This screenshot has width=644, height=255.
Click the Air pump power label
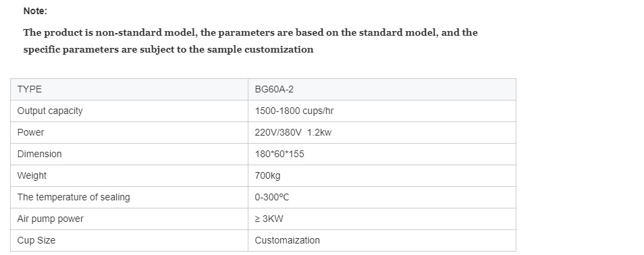point(50,219)
